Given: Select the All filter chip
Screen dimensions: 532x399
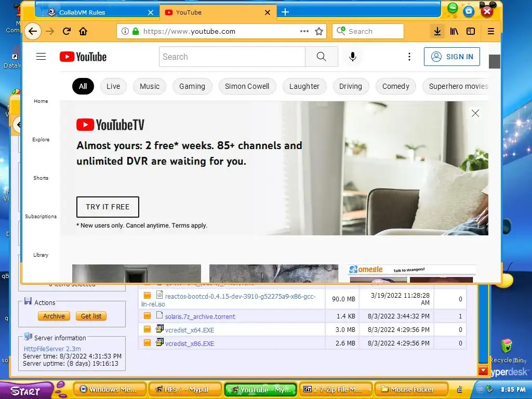Looking at the screenshot, I should point(83,86).
